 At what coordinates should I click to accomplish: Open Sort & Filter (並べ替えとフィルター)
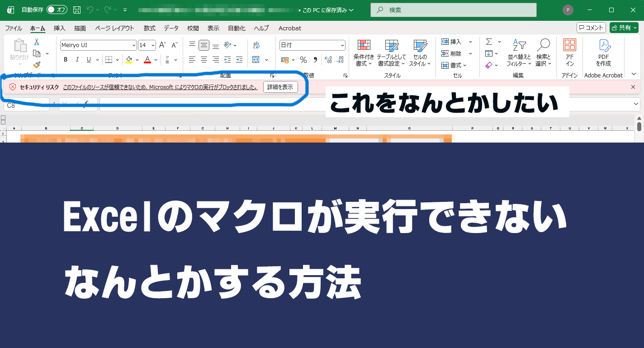(x=519, y=53)
